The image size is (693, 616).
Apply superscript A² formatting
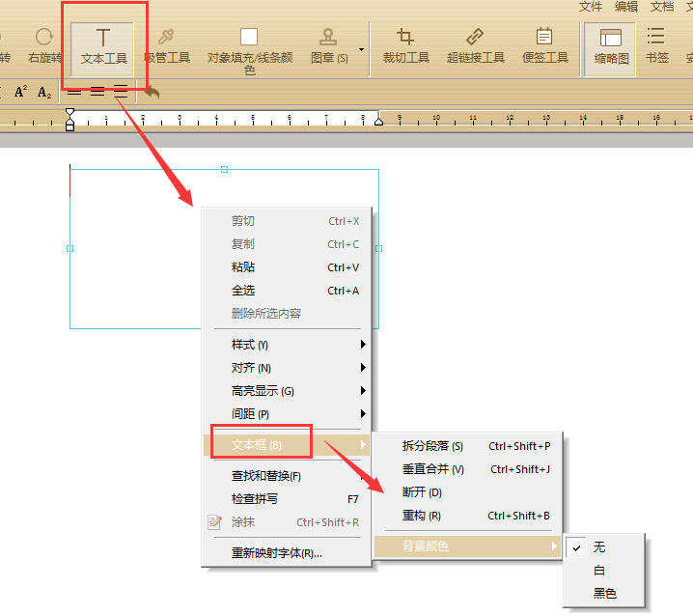click(20, 92)
